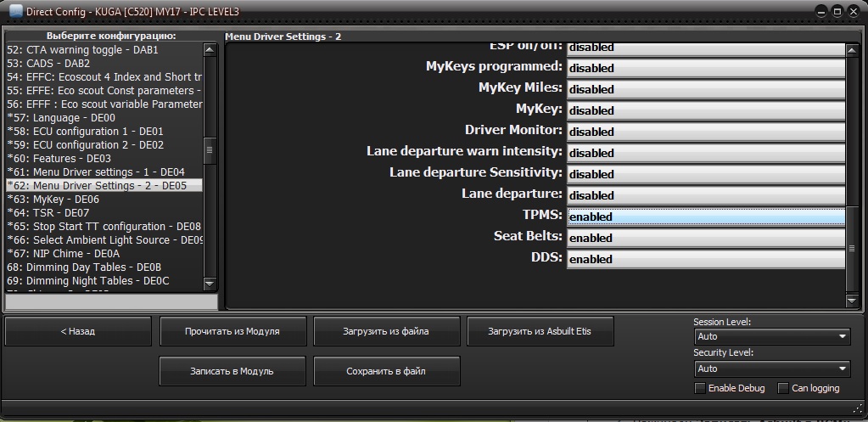This screenshot has height=422, width=868.
Task: Click the Direct Config app icon in title bar
Action: 15,10
